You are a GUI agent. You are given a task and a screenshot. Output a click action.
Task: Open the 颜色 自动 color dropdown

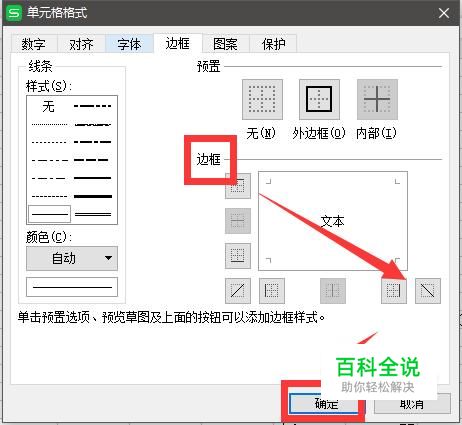[x=72, y=258]
